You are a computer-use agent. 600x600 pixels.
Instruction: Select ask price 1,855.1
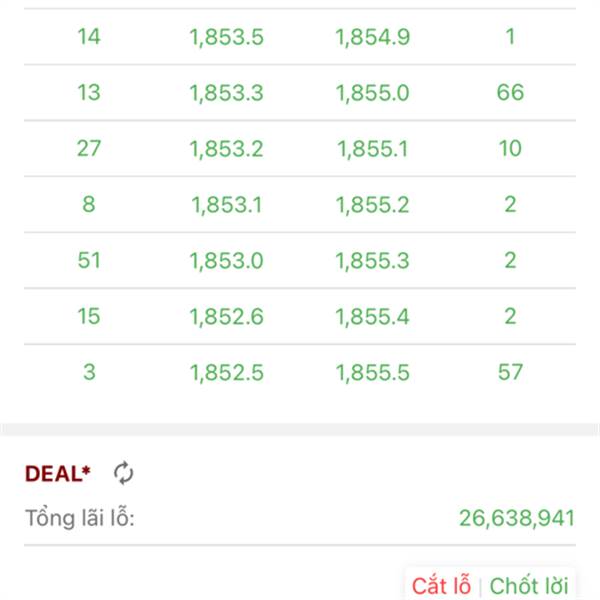pos(373,149)
